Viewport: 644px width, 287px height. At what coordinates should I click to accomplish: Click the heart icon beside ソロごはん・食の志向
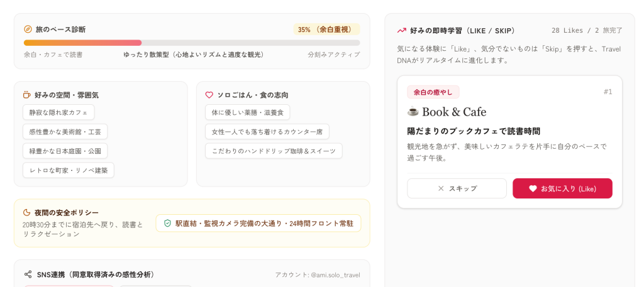[x=209, y=95]
